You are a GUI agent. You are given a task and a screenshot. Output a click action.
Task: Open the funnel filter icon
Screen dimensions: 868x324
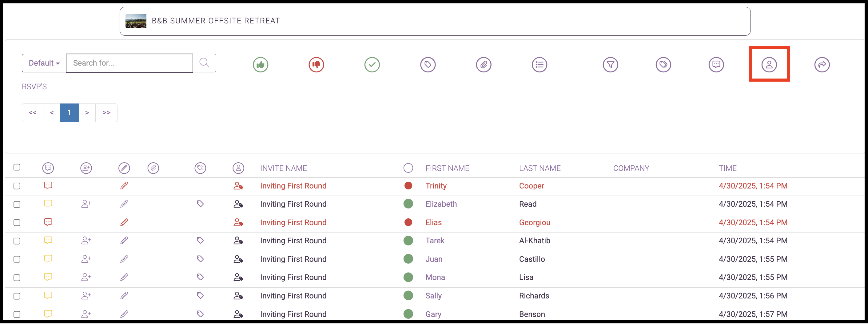coord(610,64)
